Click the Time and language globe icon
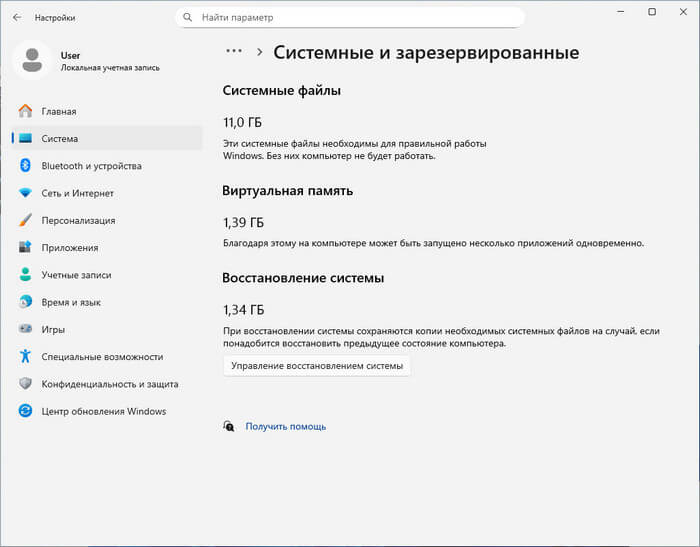This screenshot has height=547, width=700. pos(25,302)
